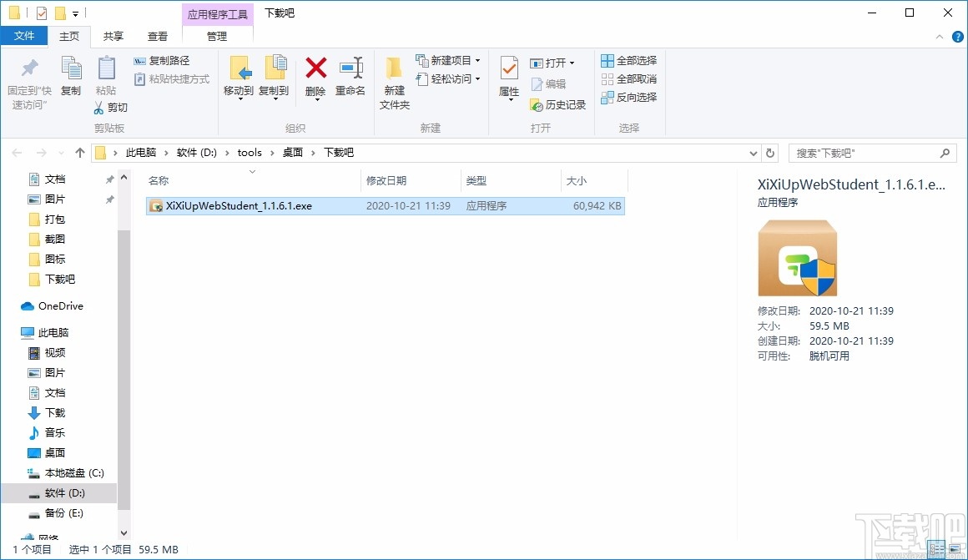Image resolution: width=968 pixels, height=560 pixels.
Task: Switch to details view in status bar
Action: pos(936,549)
